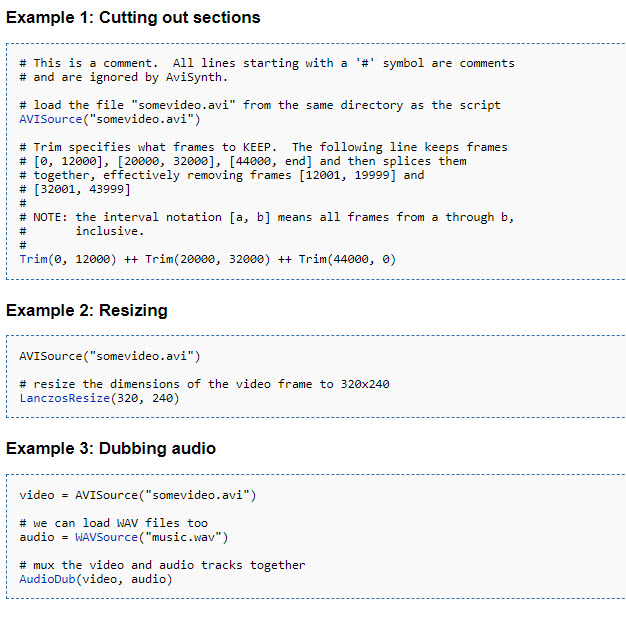626x617 pixels.
Task: Click the "# This is a comment" line
Action: click(x=266, y=63)
